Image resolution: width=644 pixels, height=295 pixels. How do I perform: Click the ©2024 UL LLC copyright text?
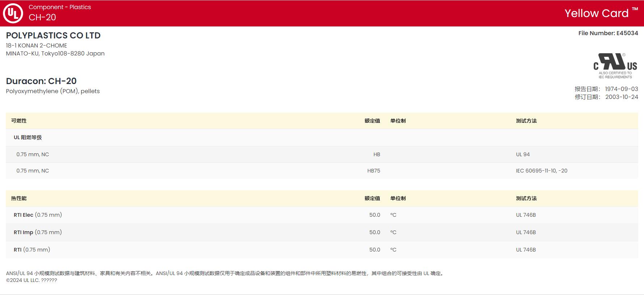point(31,280)
